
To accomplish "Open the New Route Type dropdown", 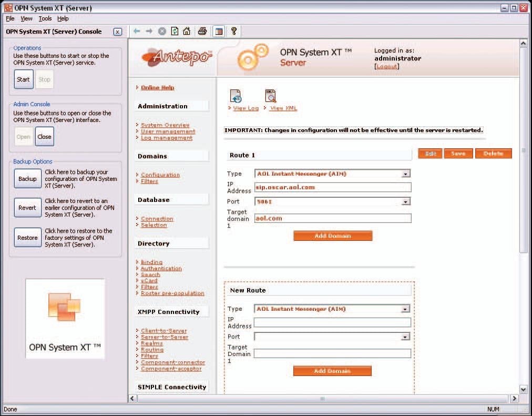I will click(405, 309).
